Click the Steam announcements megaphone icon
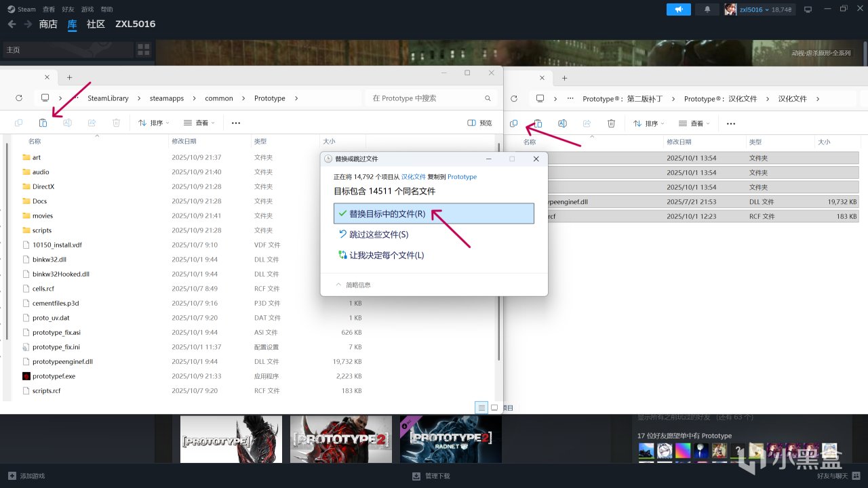868x488 pixels. pyautogui.click(x=679, y=9)
